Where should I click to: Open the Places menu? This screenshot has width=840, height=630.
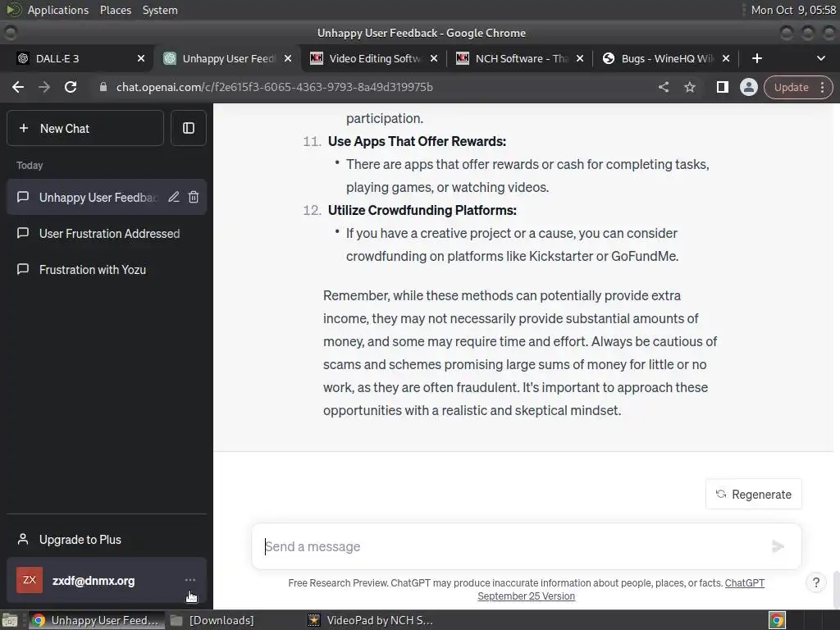pyautogui.click(x=116, y=10)
